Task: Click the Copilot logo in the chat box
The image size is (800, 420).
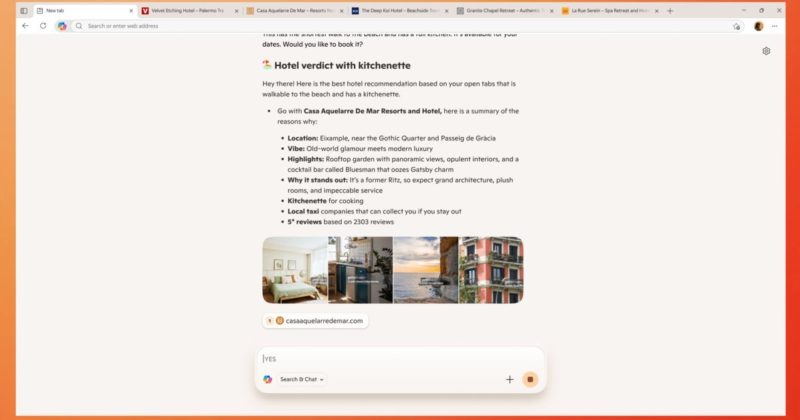Action: tap(268, 379)
